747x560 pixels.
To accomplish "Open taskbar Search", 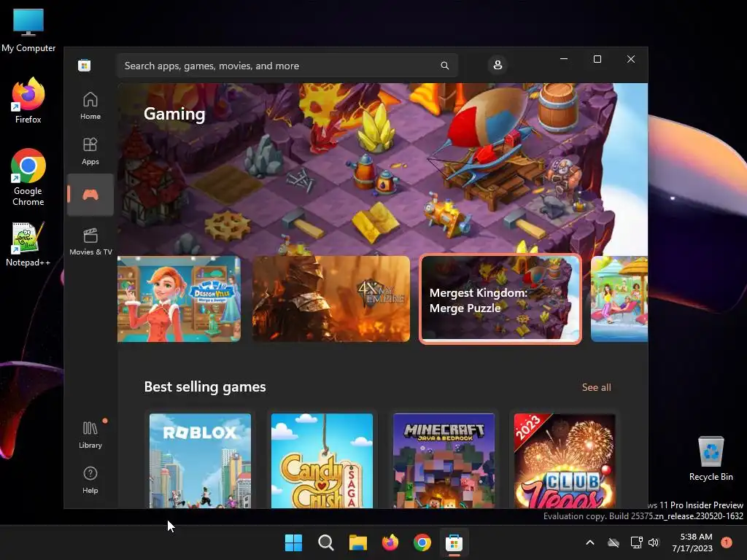I will click(326, 542).
